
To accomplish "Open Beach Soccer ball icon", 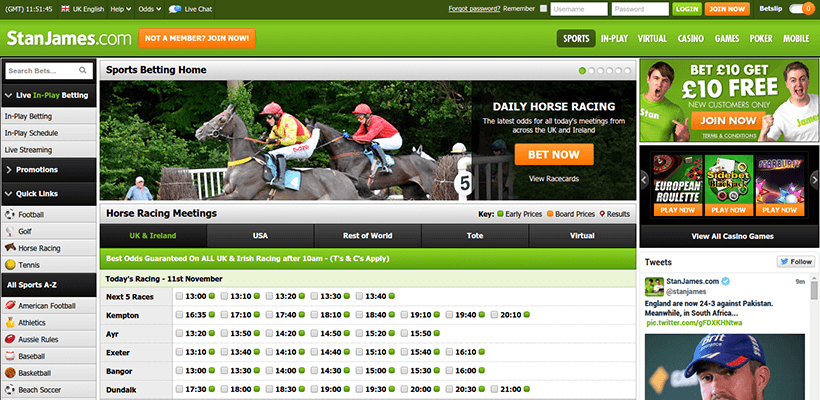I will click(9, 390).
